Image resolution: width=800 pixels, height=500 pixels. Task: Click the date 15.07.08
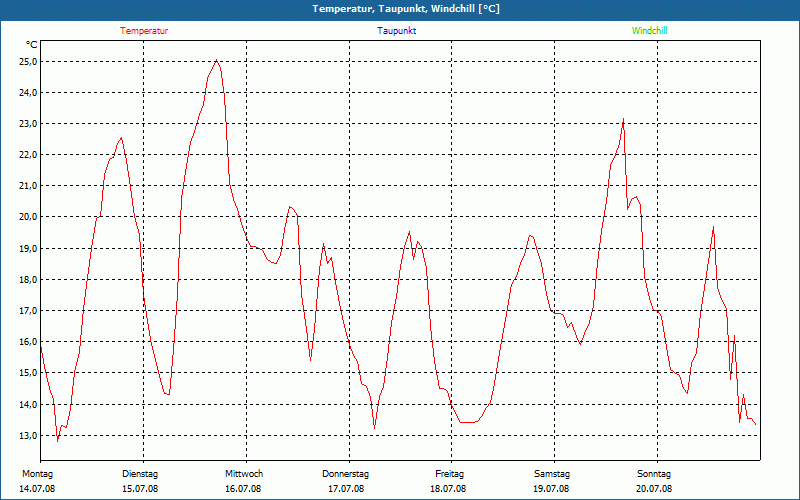click(140, 489)
